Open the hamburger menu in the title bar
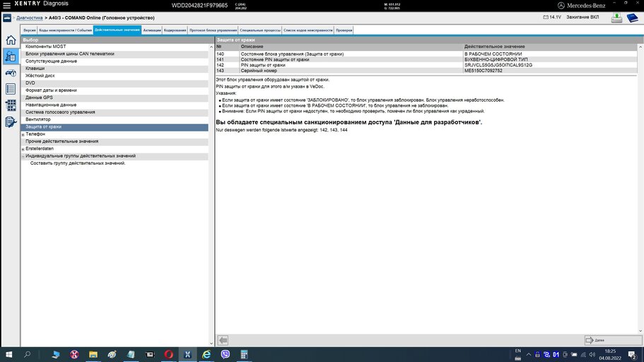This screenshot has width=644, height=362. tap(6, 6)
